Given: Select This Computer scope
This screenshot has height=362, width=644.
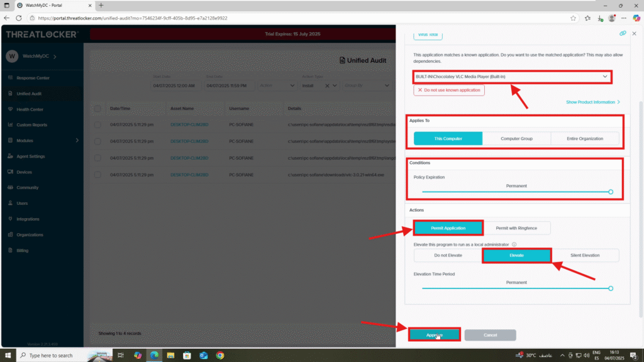Looking at the screenshot, I should click(x=448, y=139).
